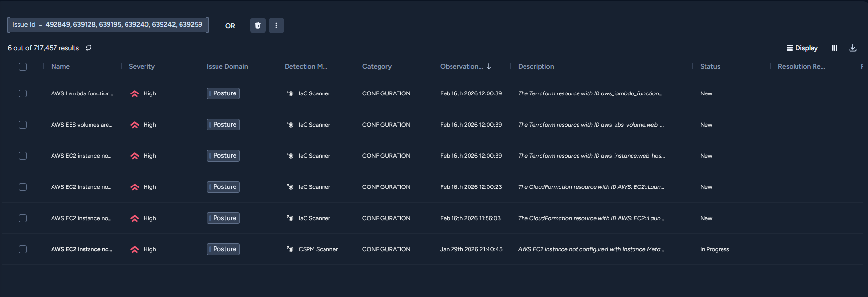Edit the Issue Id filter chip
Viewport: 868px width, 297px height.
click(108, 25)
